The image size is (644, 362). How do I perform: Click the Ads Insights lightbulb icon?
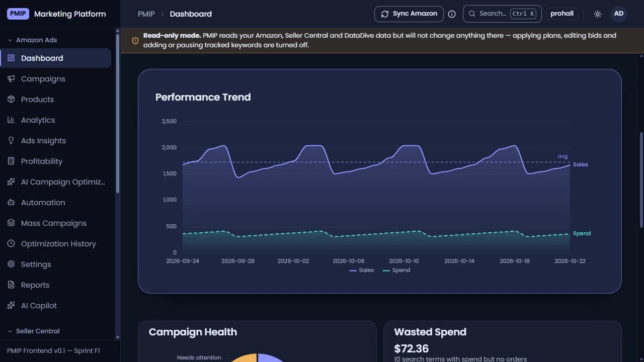(11, 141)
